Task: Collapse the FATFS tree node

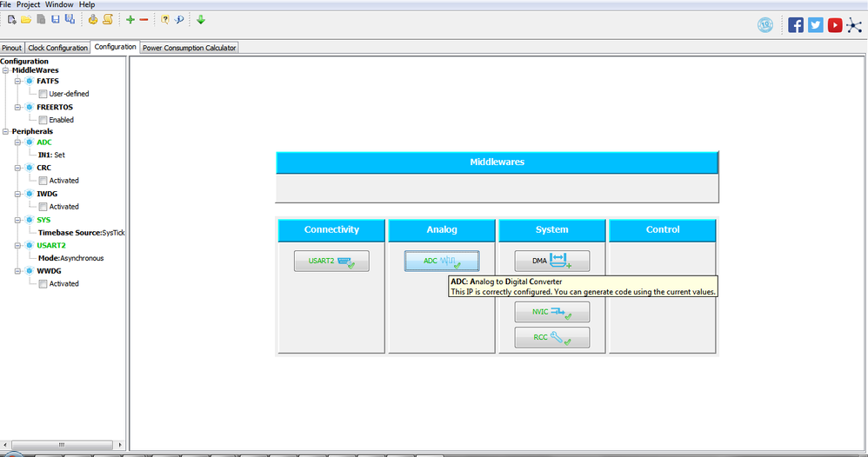Action: point(17,82)
